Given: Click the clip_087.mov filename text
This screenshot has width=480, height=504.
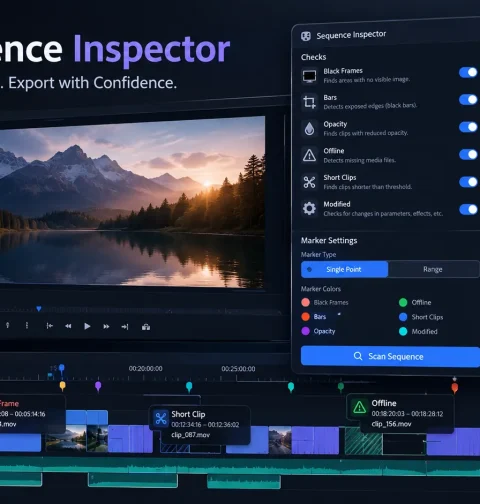Looking at the screenshot, I should pyautogui.click(x=191, y=435).
